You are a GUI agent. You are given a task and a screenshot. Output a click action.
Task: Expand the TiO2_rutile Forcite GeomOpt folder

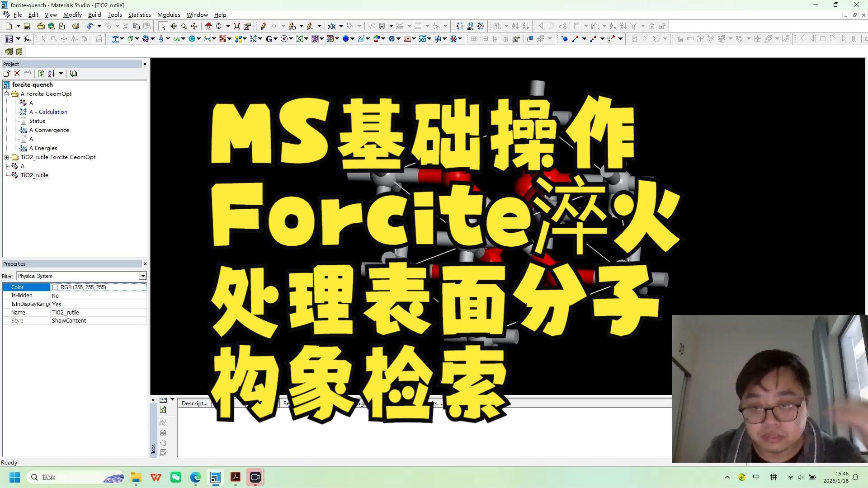6,157
